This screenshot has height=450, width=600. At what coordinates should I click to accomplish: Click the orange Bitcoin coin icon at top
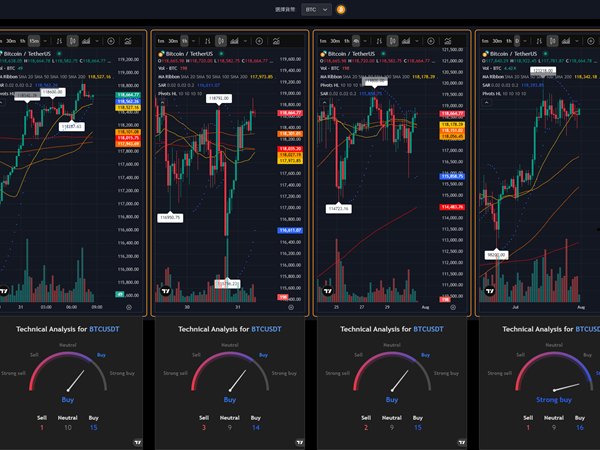(x=341, y=10)
